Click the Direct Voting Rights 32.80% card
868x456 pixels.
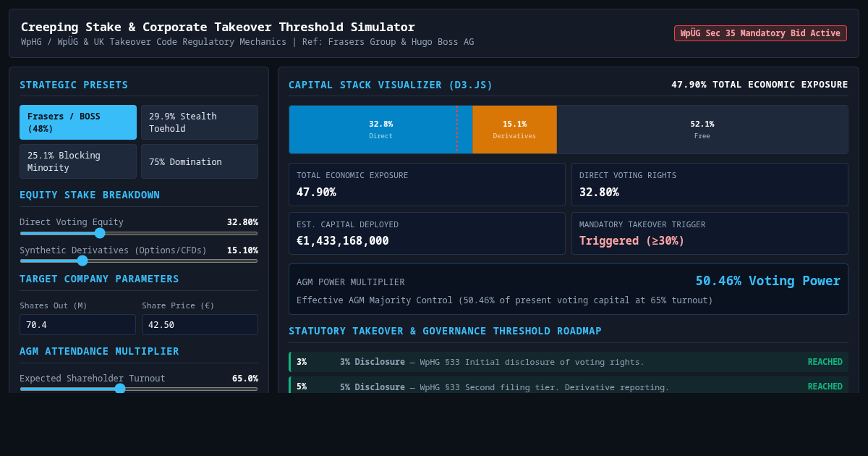click(x=710, y=185)
